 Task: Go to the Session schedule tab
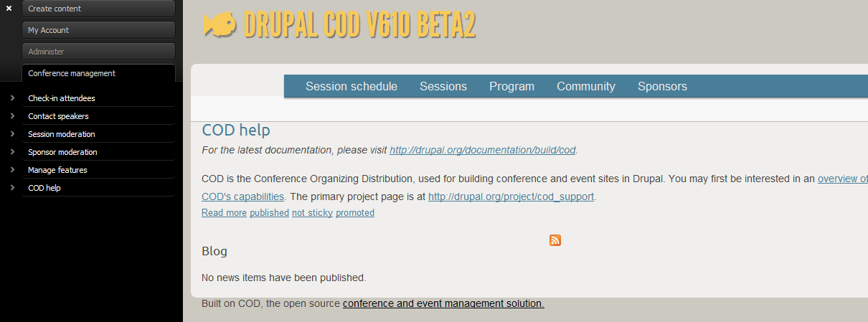(x=352, y=86)
